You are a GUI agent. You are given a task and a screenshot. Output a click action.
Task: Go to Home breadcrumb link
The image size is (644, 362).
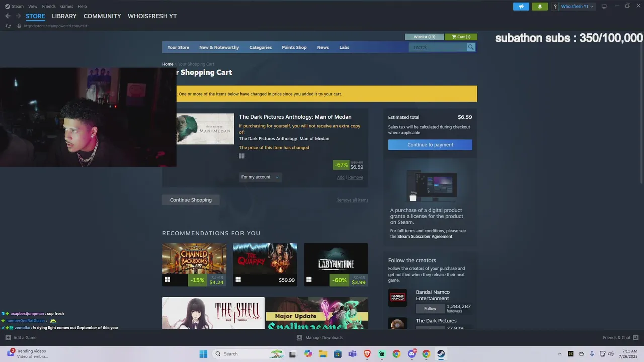coord(168,64)
